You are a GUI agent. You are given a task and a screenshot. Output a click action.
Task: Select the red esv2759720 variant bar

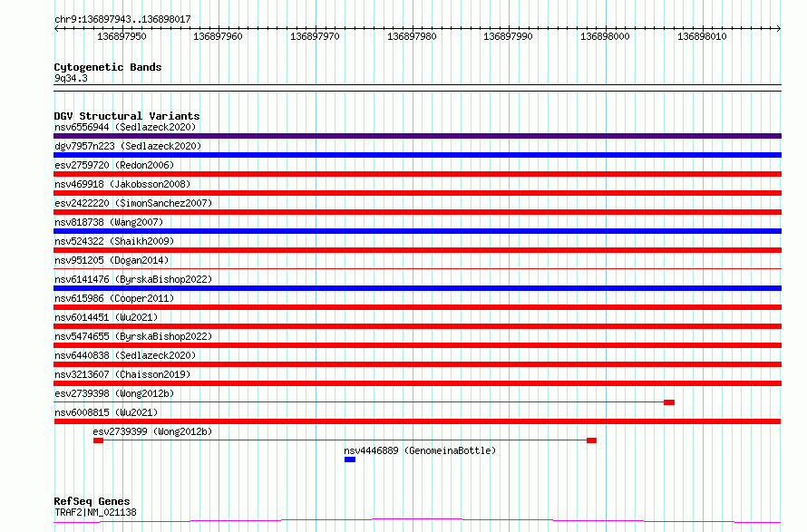click(417, 174)
